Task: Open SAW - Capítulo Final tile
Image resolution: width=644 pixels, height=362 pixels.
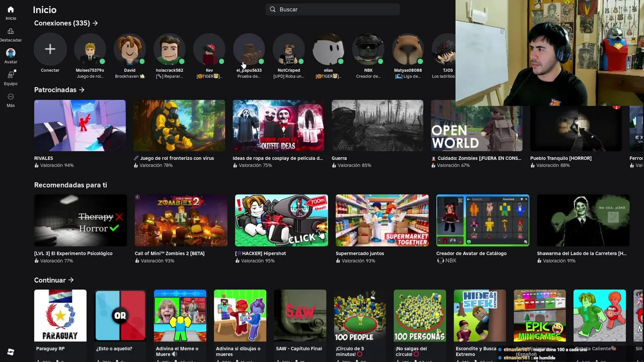Action: [x=300, y=316]
